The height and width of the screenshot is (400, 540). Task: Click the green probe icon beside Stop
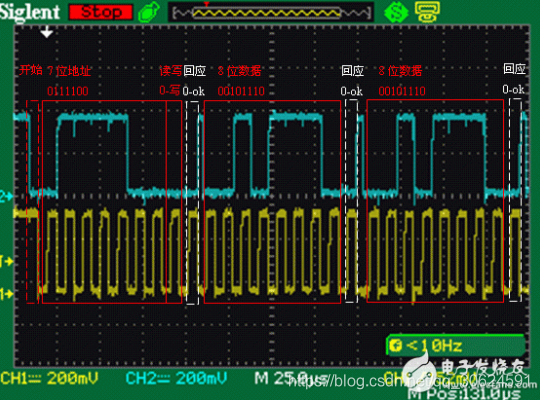click(x=149, y=12)
